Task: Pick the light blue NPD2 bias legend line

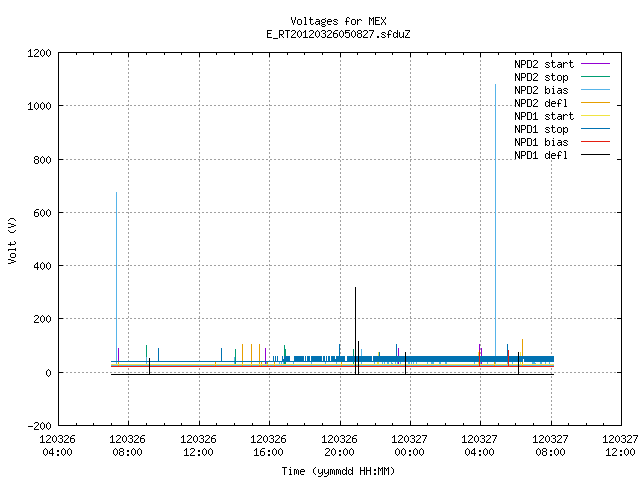Action: click(596, 90)
